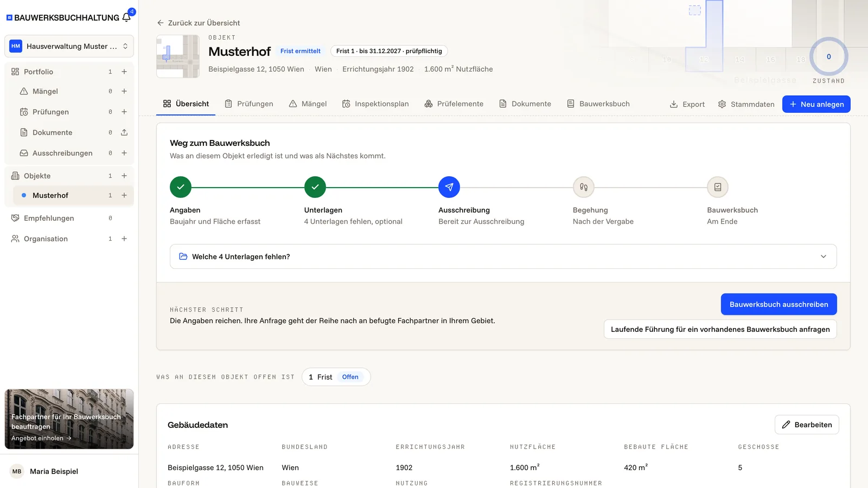868x488 pixels.
Task: Click Laufende Führung anfragen button
Action: 720,329
